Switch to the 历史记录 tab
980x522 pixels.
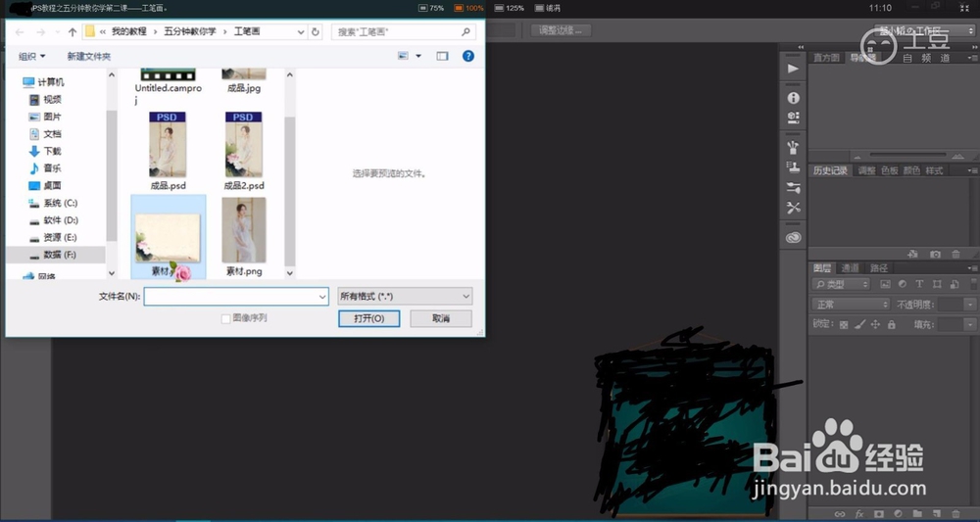coord(830,170)
